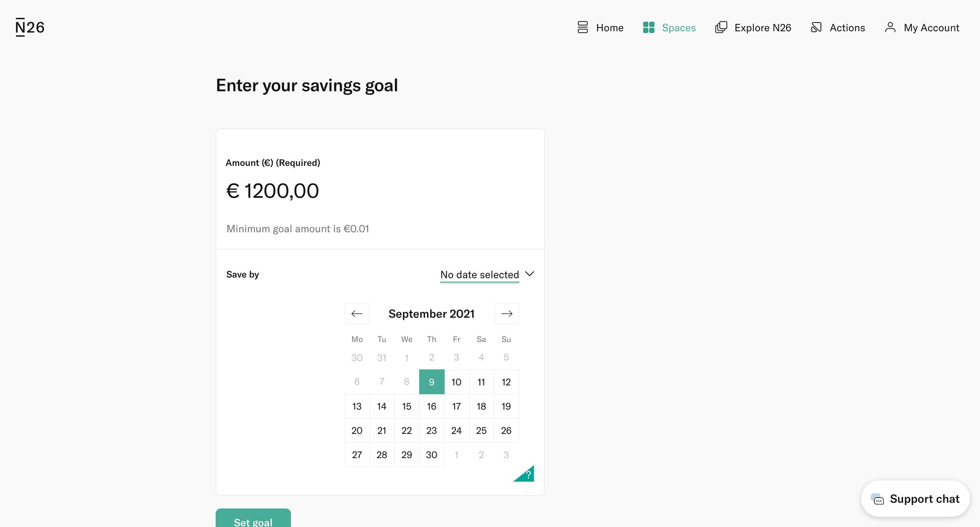980x527 pixels.
Task: Open the Home icon in navigation
Action: [x=582, y=27]
